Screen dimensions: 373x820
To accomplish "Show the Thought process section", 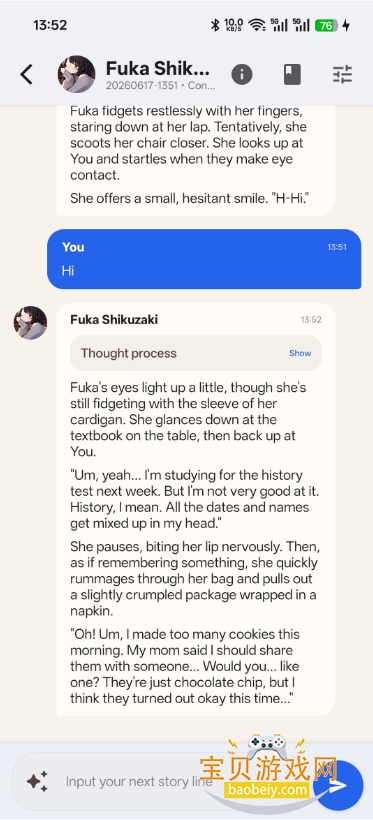I will (x=300, y=353).
